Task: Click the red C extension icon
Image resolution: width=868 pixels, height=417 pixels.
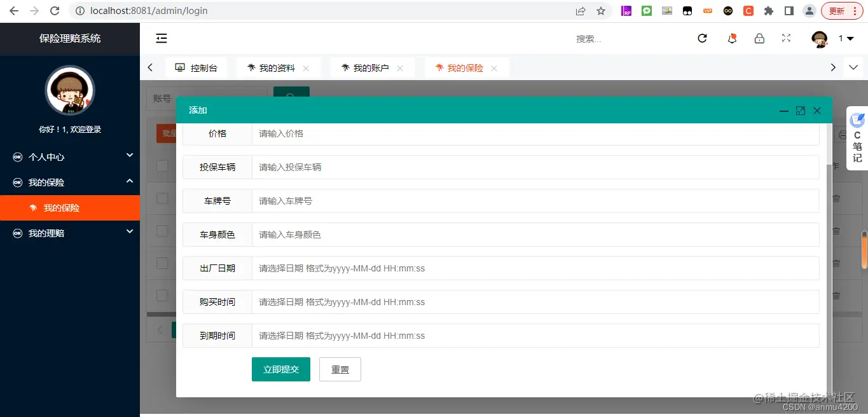Action: click(x=748, y=11)
